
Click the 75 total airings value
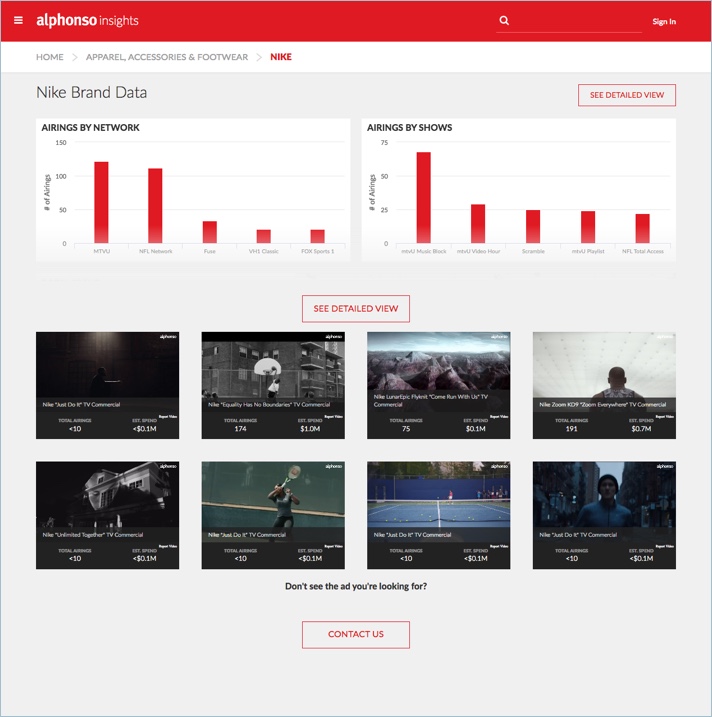(406, 429)
